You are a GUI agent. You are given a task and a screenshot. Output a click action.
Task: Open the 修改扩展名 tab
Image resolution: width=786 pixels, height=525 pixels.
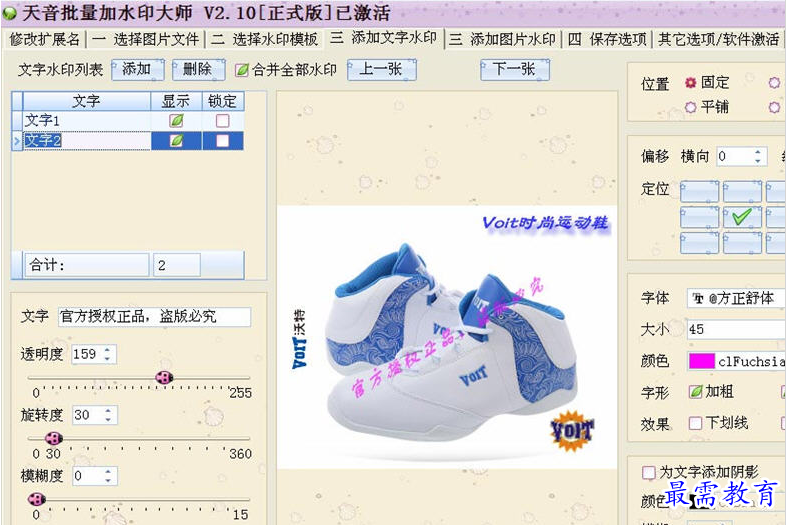(44, 39)
